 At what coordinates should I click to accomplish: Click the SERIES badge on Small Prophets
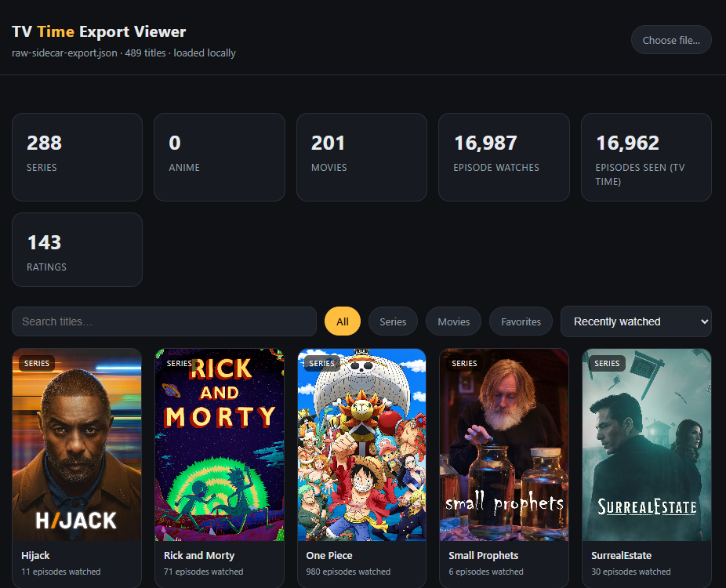(x=464, y=364)
